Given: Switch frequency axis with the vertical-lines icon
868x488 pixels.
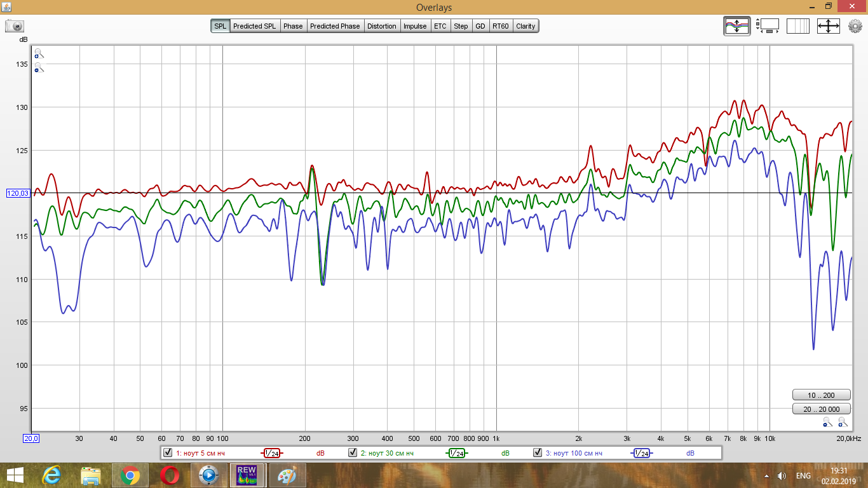Looking at the screenshot, I should point(798,26).
